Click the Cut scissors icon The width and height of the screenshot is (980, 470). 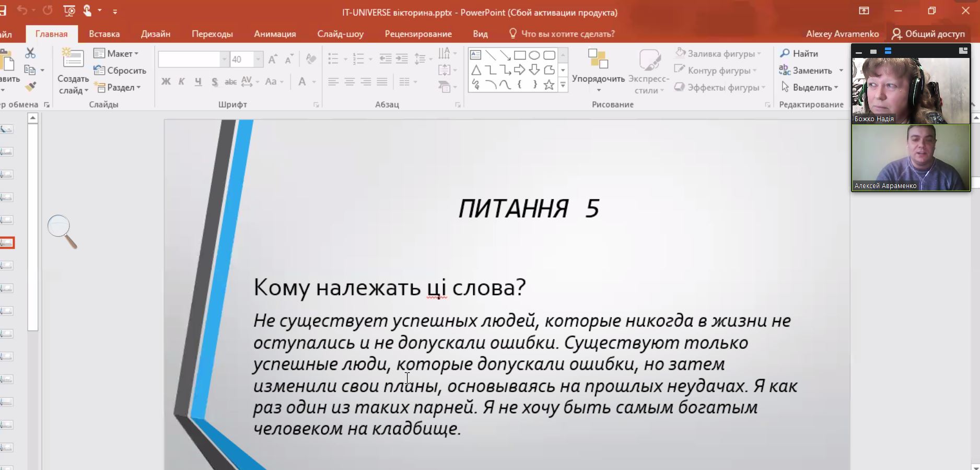click(x=30, y=53)
